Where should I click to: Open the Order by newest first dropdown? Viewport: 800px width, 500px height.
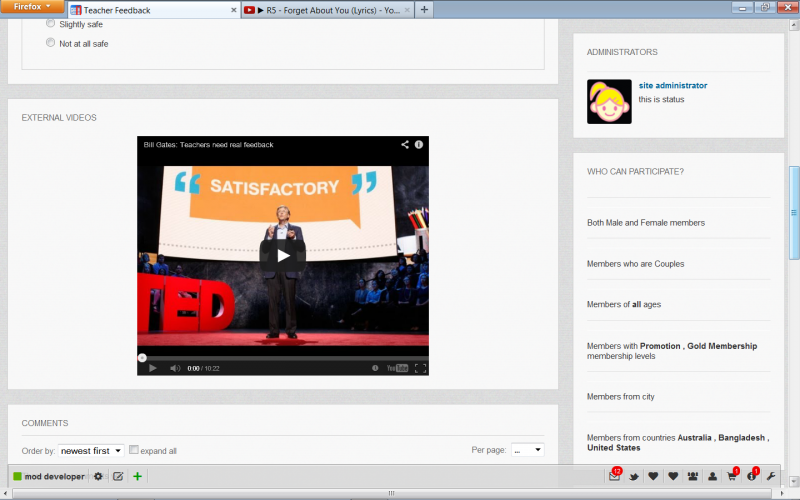coord(91,451)
